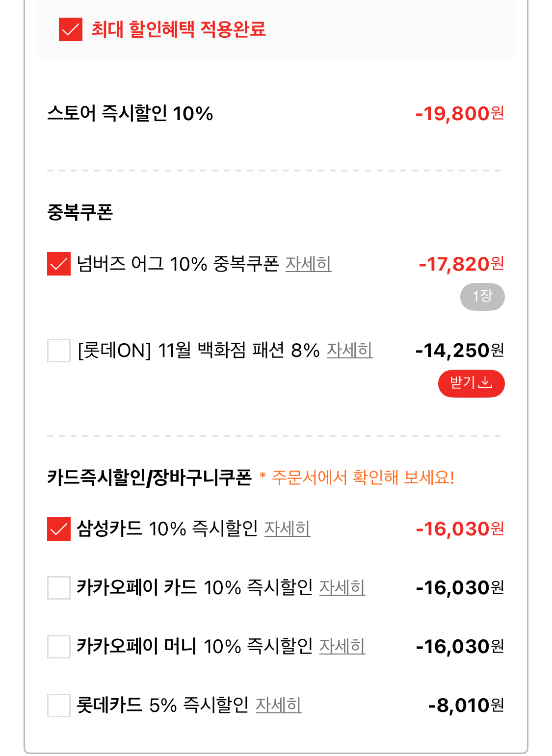Screen dimensions: 552x756
Task: Open 자세히 for 카카오페이 카드 즉시할인
Action: pos(342,588)
